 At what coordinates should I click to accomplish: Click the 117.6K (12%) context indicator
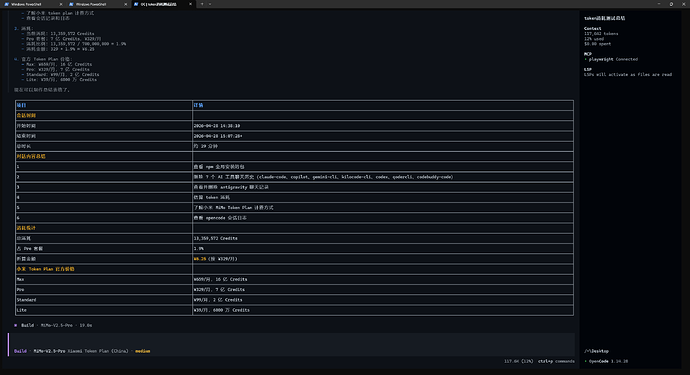click(519, 361)
